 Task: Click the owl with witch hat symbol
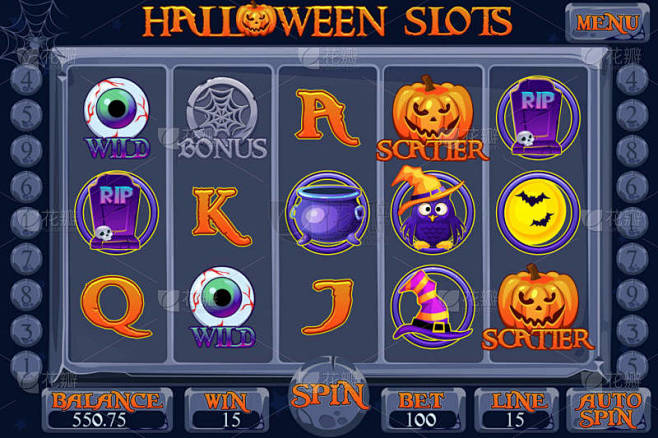(431, 210)
